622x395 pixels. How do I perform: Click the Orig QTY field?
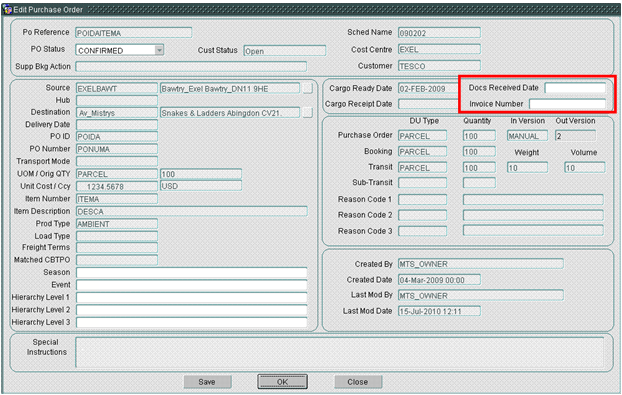[201, 174]
